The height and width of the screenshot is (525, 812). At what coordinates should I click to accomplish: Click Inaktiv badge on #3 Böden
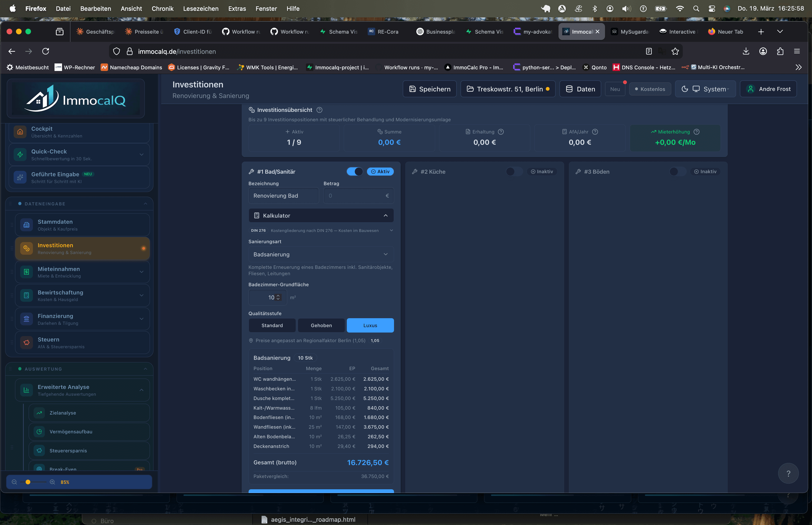click(706, 172)
